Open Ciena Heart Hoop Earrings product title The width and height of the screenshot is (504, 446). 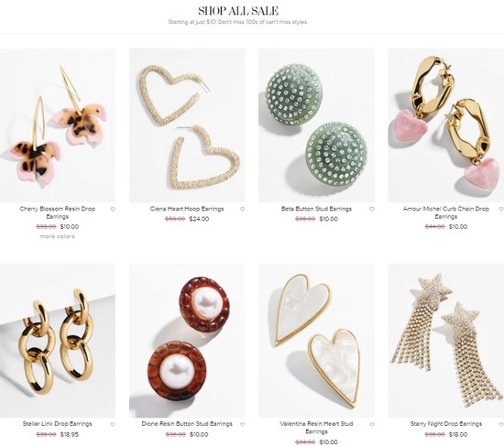pyautogui.click(x=187, y=209)
